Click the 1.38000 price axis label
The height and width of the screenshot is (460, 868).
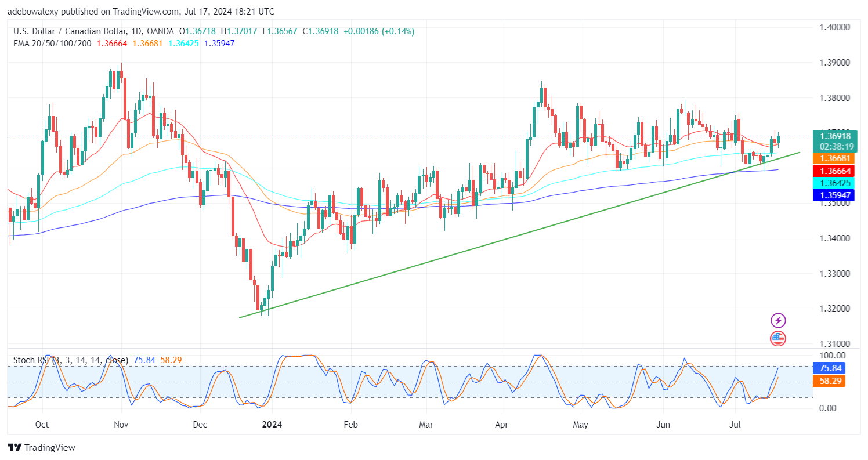click(834, 98)
